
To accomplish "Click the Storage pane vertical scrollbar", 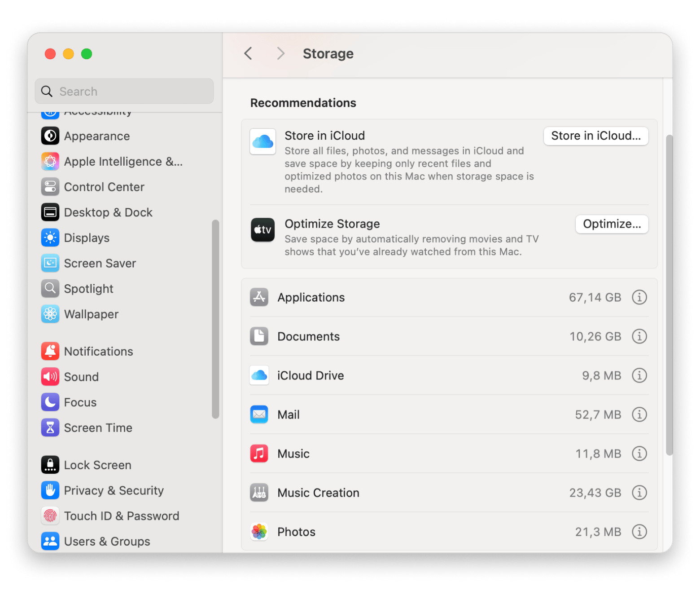I will pyautogui.click(x=669, y=295).
